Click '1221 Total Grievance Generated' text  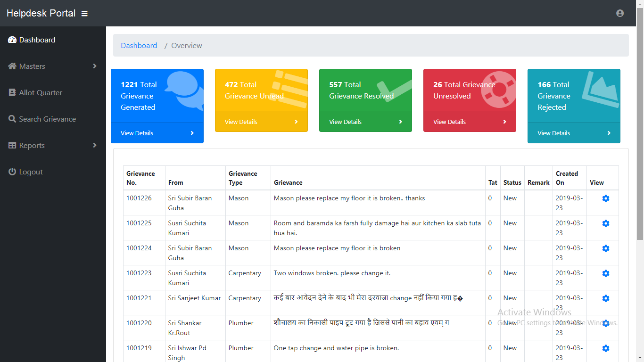139,96
